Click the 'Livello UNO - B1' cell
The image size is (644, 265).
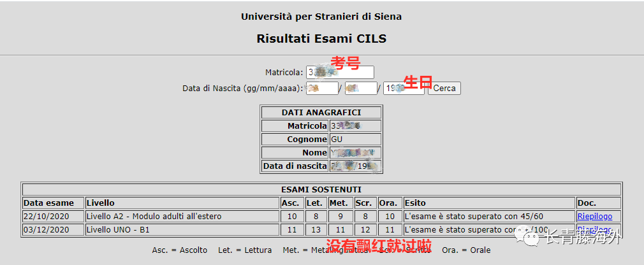[182, 230]
